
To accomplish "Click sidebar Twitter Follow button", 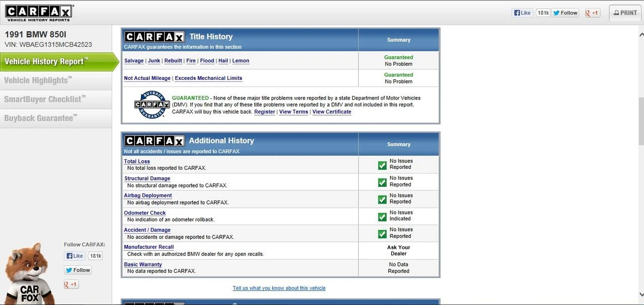I will coord(77,270).
